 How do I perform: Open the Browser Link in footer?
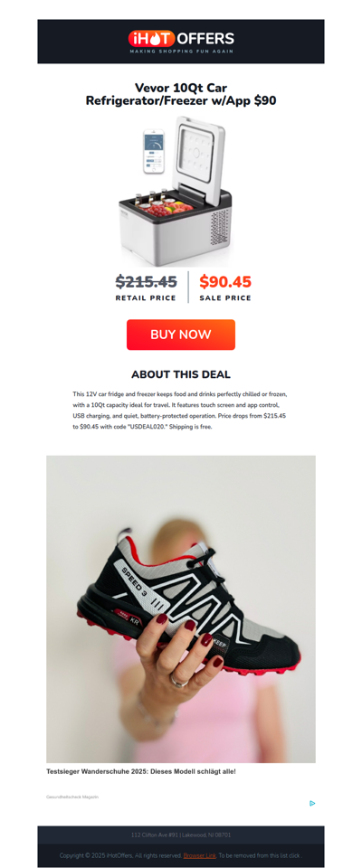(x=199, y=855)
